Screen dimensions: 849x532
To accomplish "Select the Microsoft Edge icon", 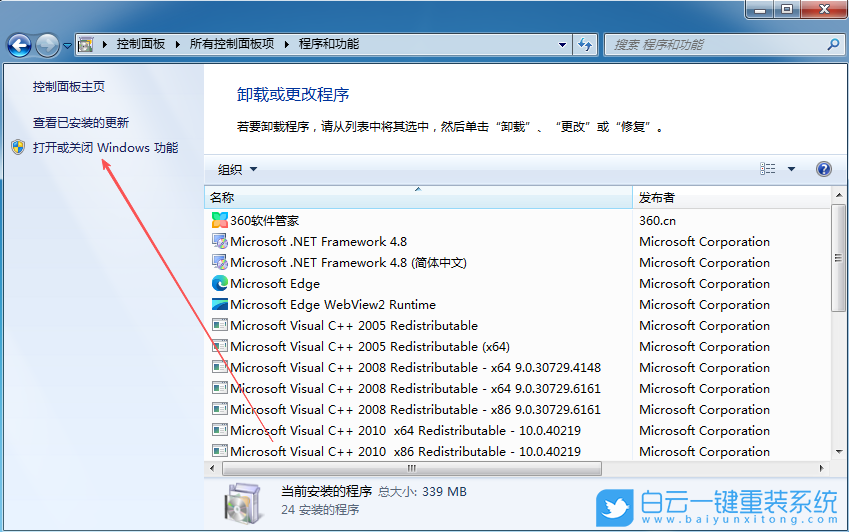I will pyautogui.click(x=220, y=284).
